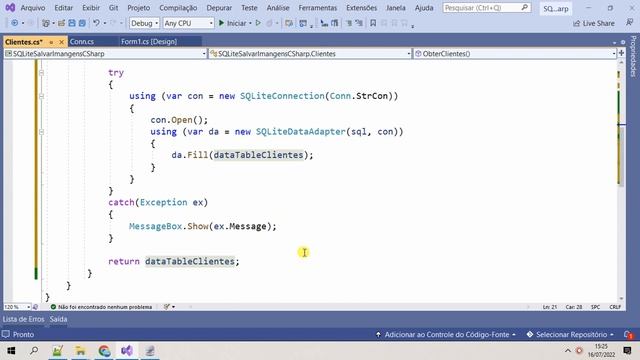Open the Git menu
Image resolution: width=640 pixels, height=360 pixels.
point(113,8)
